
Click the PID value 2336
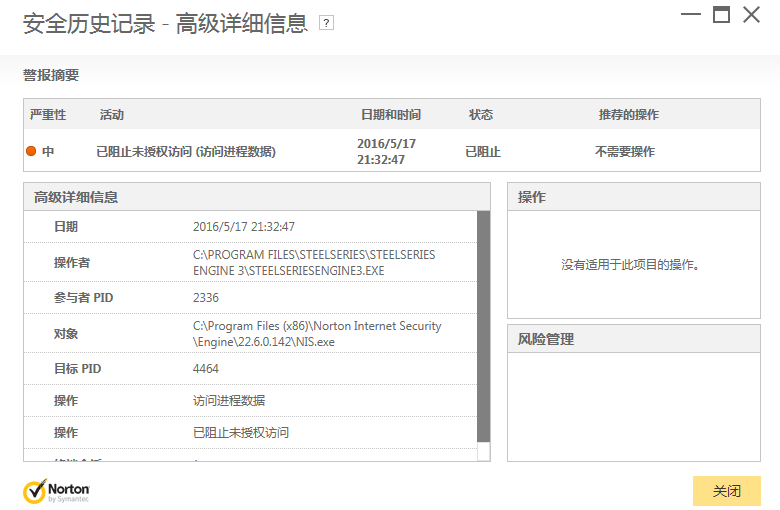pos(206,298)
